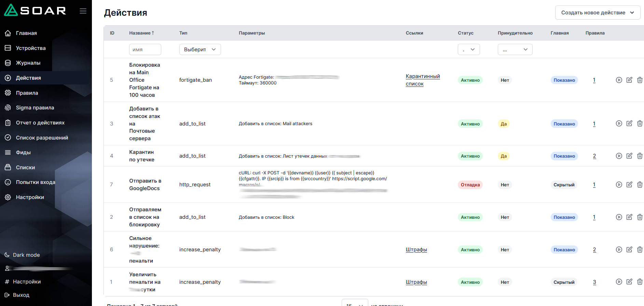Go to Sigma правила in sidebar
Viewport: 644px width, 306px height.
coord(35,108)
